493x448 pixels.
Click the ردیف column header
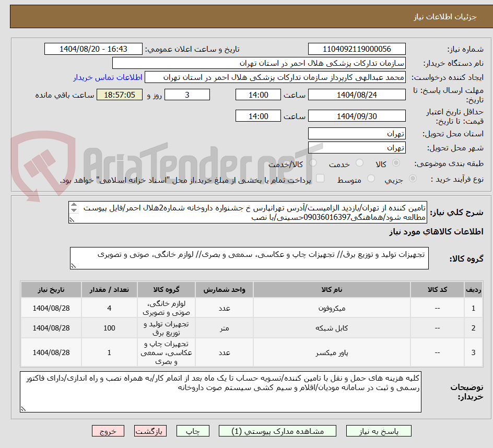(474, 290)
